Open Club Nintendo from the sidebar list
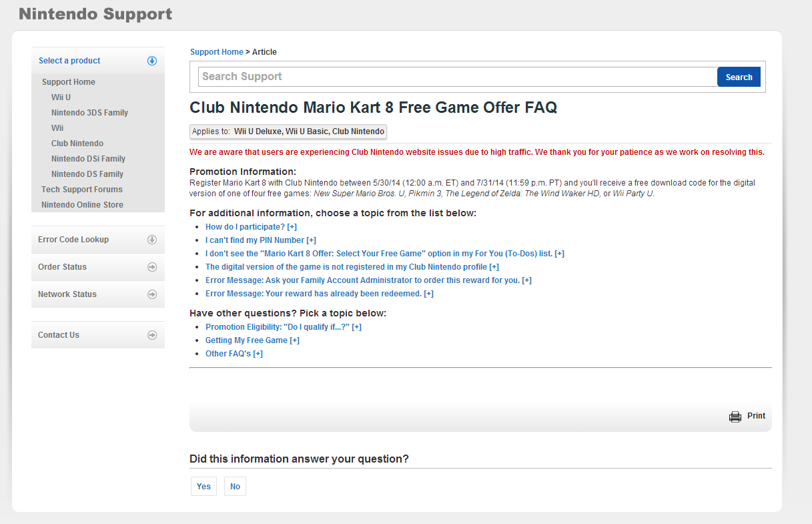 pos(77,144)
